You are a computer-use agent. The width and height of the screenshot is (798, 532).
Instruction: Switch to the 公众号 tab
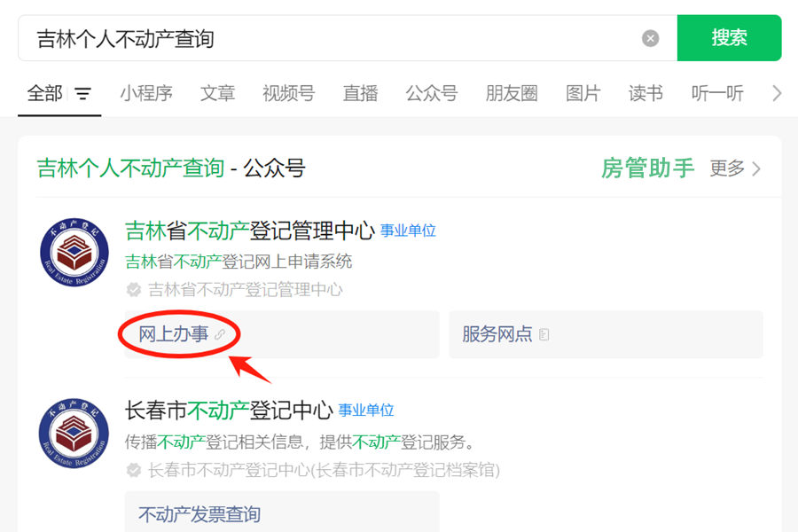(x=431, y=94)
